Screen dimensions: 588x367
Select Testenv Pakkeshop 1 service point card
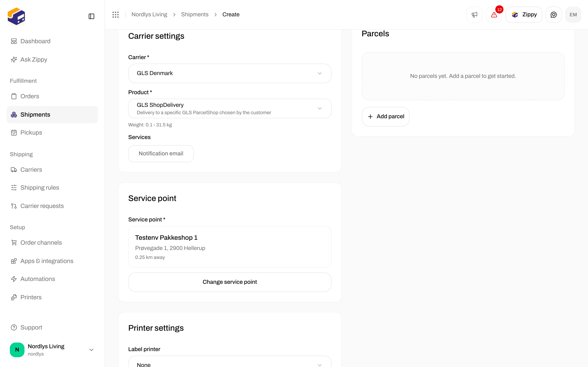click(230, 247)
